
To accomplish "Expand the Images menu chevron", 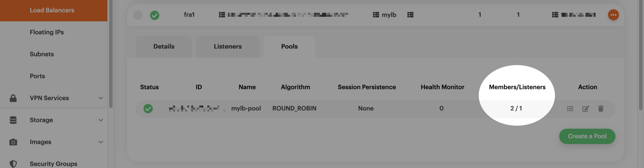I will (x=101, y=142).
